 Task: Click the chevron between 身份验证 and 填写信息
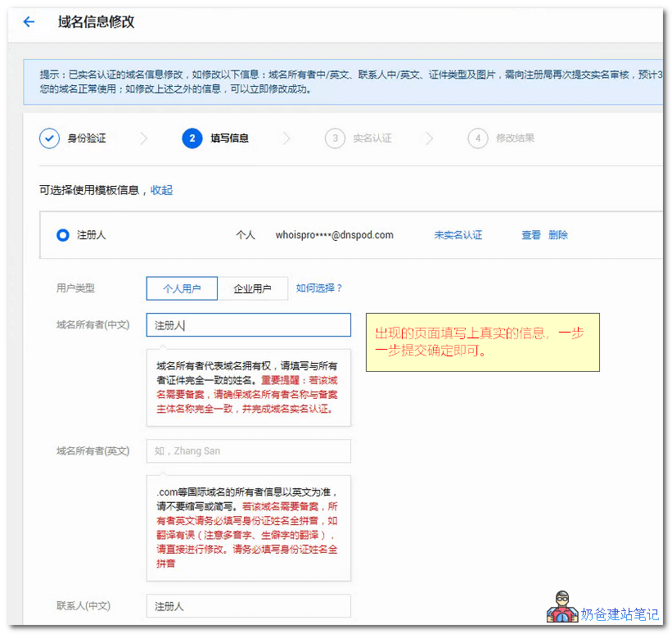pyautogui.click(x=145, y=138)
